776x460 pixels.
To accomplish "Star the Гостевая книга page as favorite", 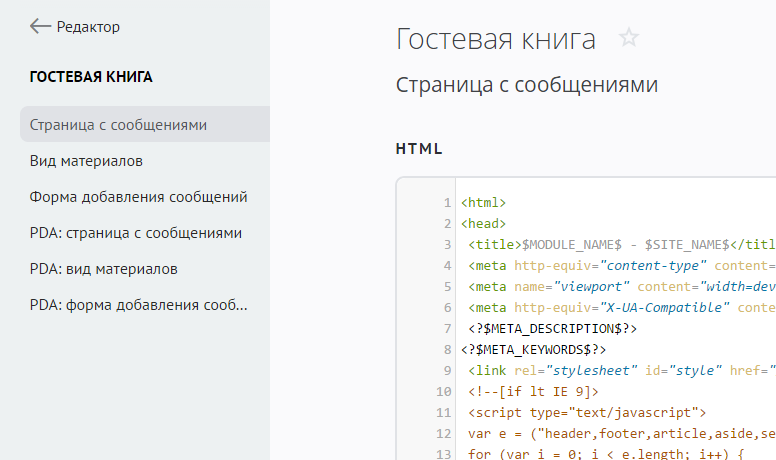I will [x=628, y=39].
